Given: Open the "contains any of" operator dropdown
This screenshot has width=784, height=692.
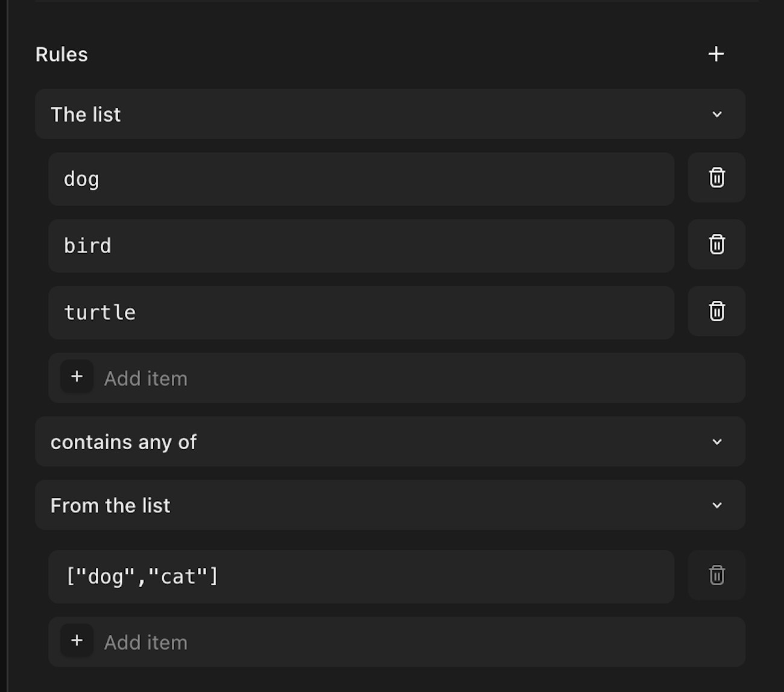Looking at the screenshot, I should 390,442.
